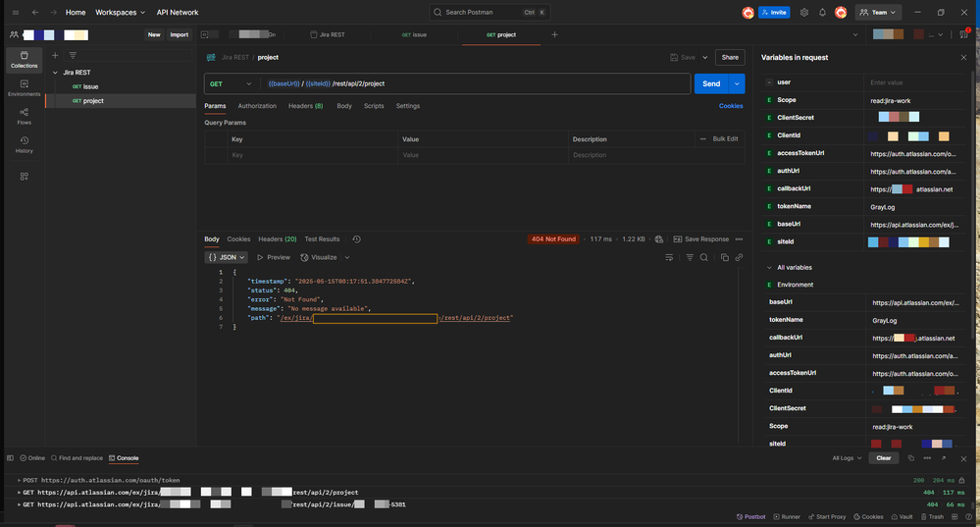
Task: Switch to the request Settings tab
Action: tap(407, 106)
